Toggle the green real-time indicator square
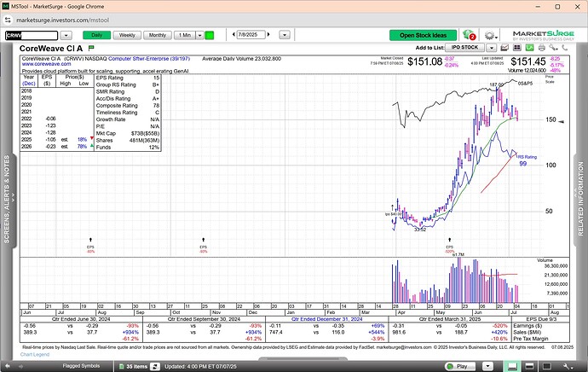This screenshot has height=372, width=588. click(210, 35)
